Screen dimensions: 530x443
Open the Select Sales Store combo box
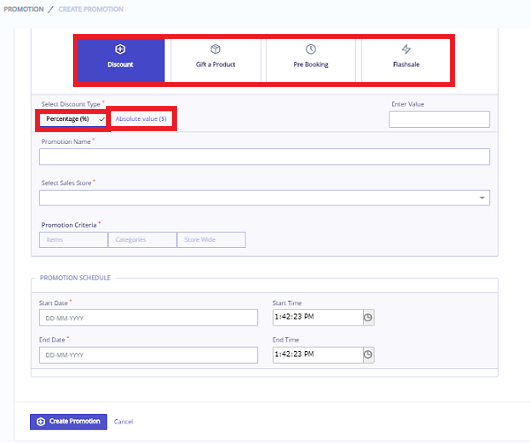(264, 198)
